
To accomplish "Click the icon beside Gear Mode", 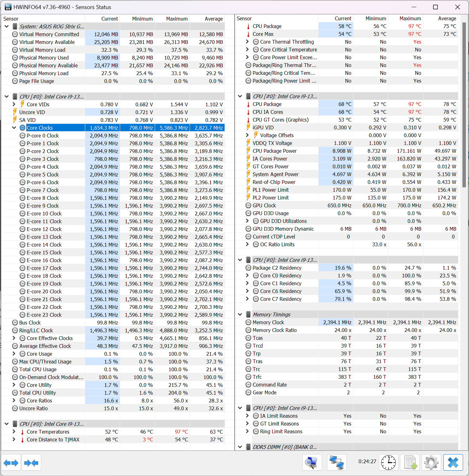I will coord(248,392).
